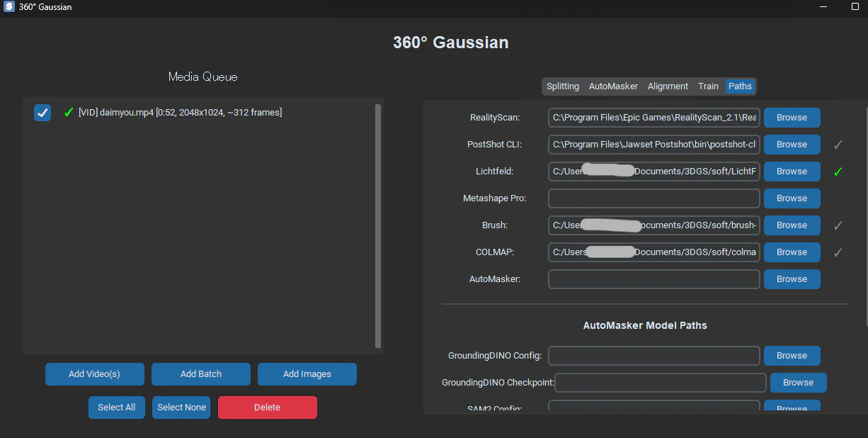Open the Train tab
This screenshot has height=438, width=868.
(x=708, y=86)
